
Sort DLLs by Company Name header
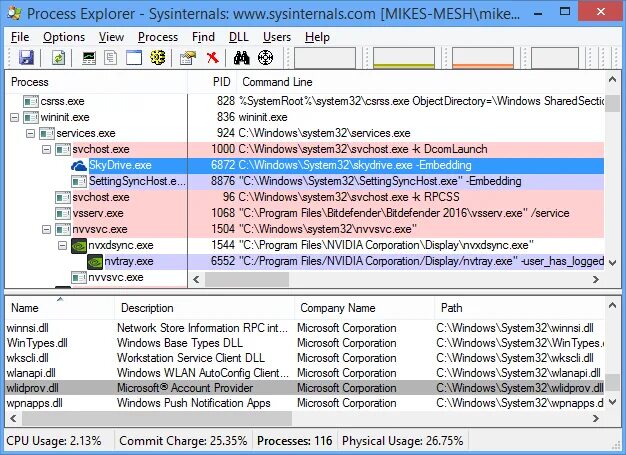point(364,308)
